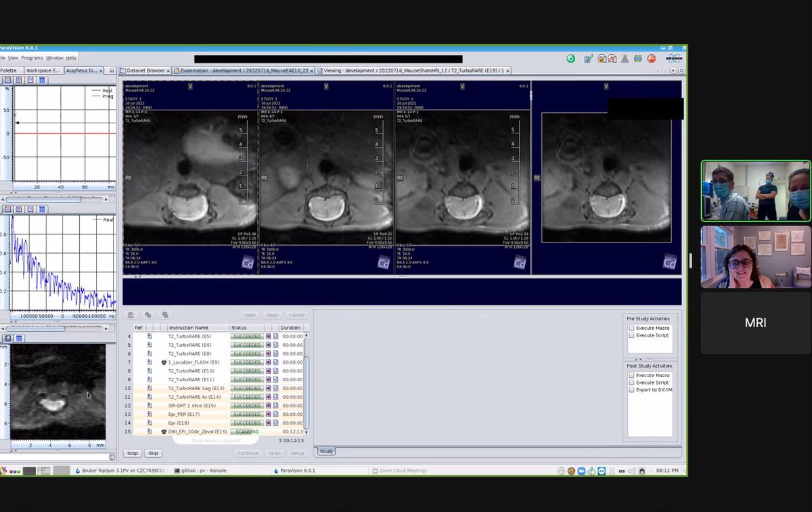Select the Study tab at panel bottom
Screen dimensions: 812x512
click(x=326, y=451)
